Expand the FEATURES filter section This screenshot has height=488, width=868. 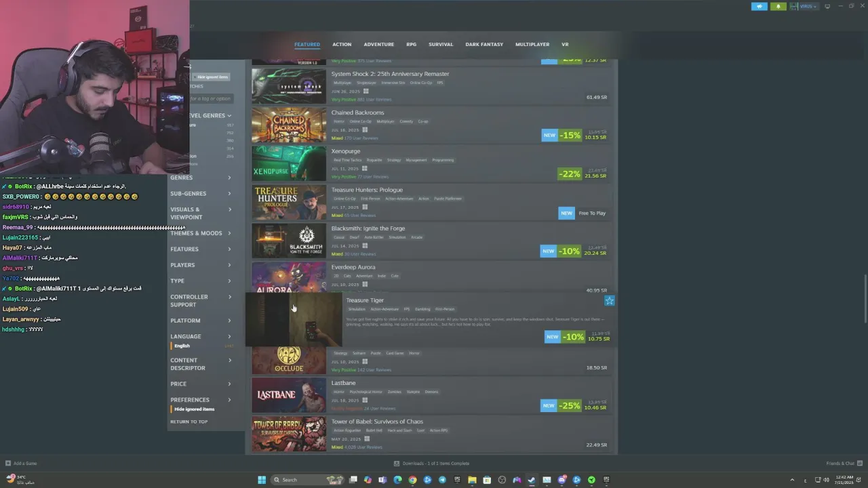tap(200, 249)
